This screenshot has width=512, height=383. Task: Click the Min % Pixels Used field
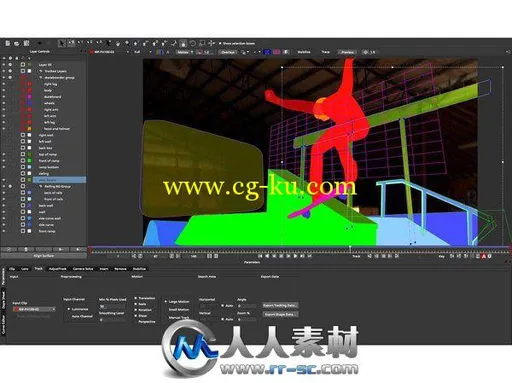tap(112, 306)
